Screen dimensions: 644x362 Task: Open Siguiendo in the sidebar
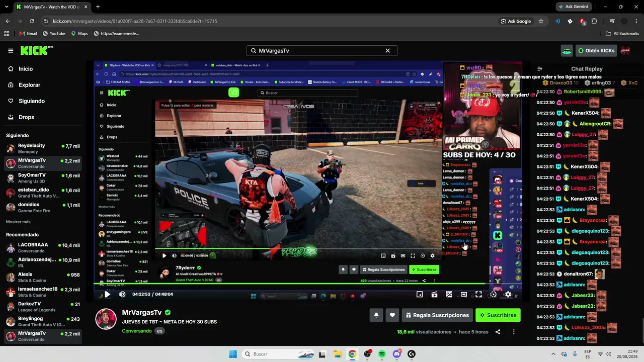pyautogui.click(x=31, y=101)
